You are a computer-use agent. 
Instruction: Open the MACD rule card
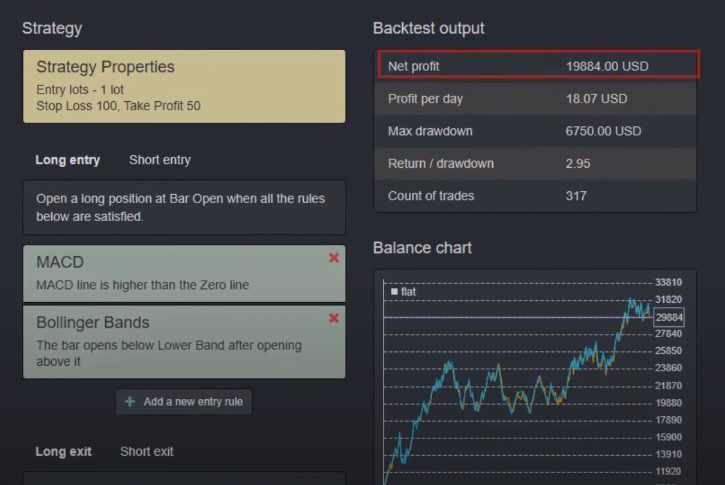tap(170, 273)
